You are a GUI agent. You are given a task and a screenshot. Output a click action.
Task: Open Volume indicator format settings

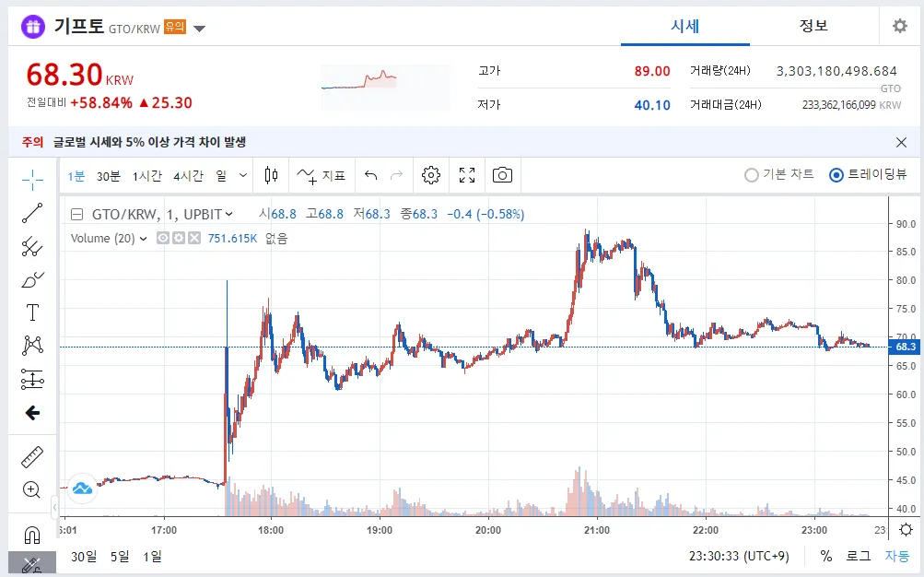click(x=179, y=238)
